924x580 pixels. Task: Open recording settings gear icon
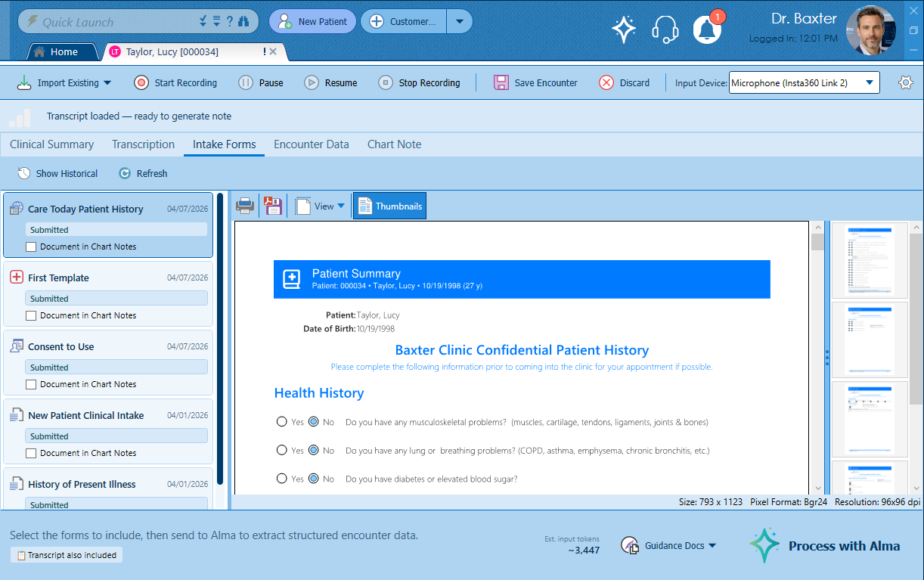click(905, 83)
